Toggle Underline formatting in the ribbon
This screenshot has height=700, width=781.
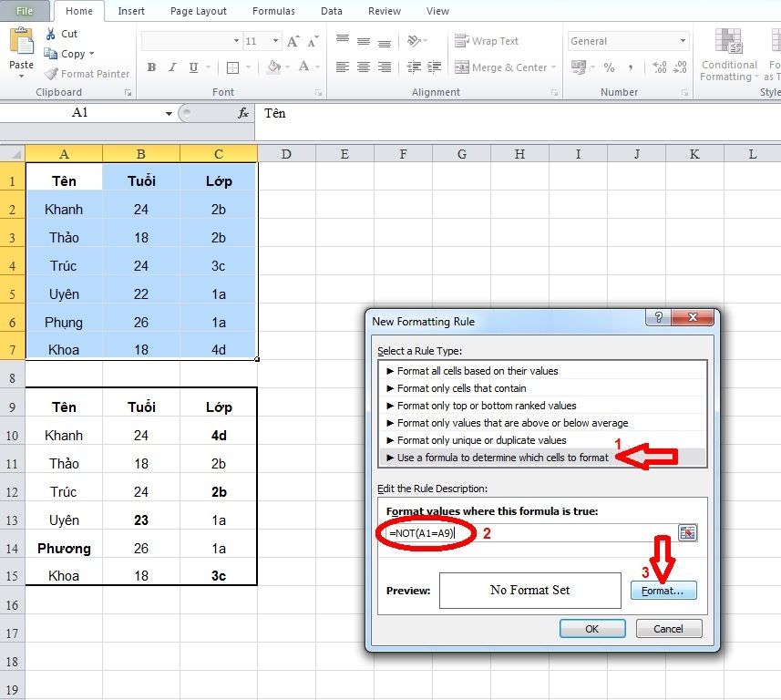tap(193, 67)
